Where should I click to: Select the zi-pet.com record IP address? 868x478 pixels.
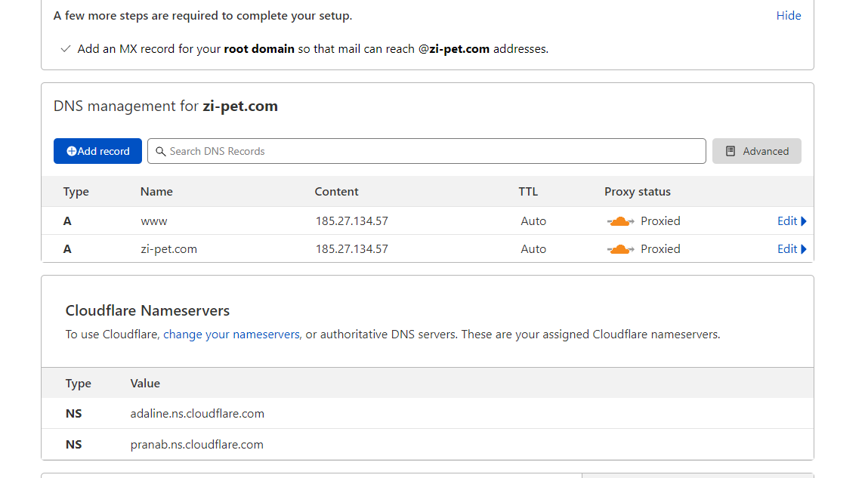[351, 249]
